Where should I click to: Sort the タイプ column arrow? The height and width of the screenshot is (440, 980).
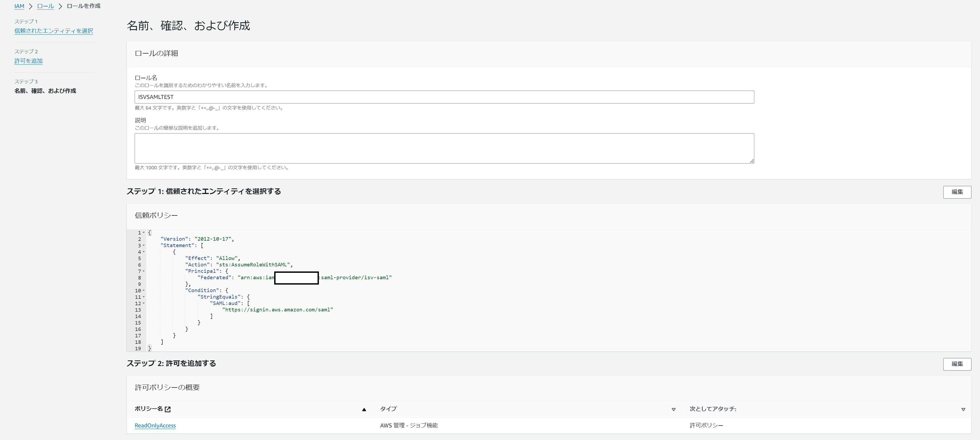click(x=673, y=409)
